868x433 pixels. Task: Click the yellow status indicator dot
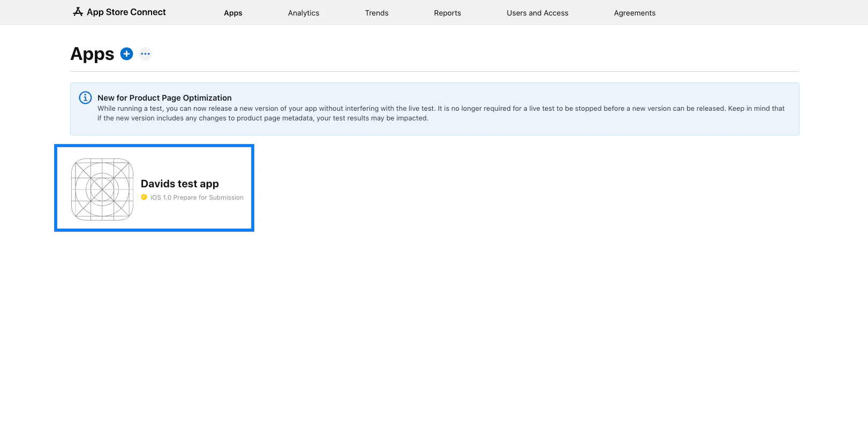(144, 197)
